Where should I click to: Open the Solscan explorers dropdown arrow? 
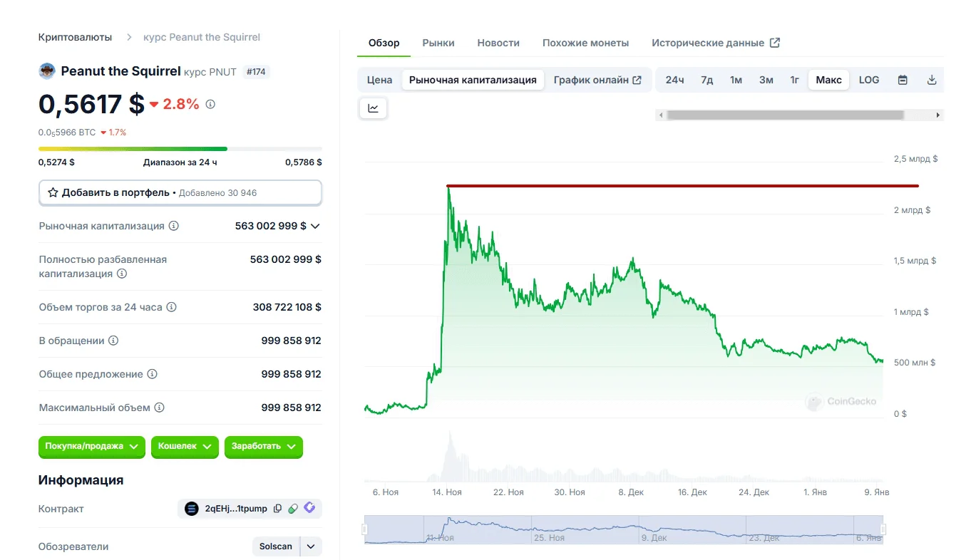tap(311, 546)
